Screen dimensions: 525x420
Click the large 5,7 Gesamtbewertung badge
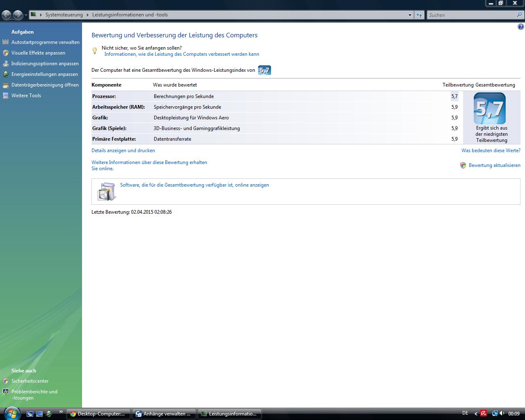point(490,109)
